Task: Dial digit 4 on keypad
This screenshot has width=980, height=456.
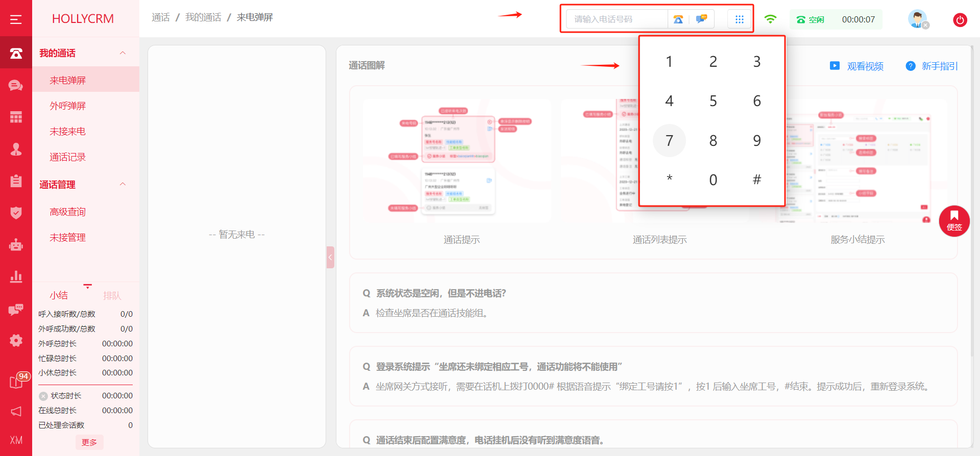Action: pyautogui.click(x=669, y=101)
